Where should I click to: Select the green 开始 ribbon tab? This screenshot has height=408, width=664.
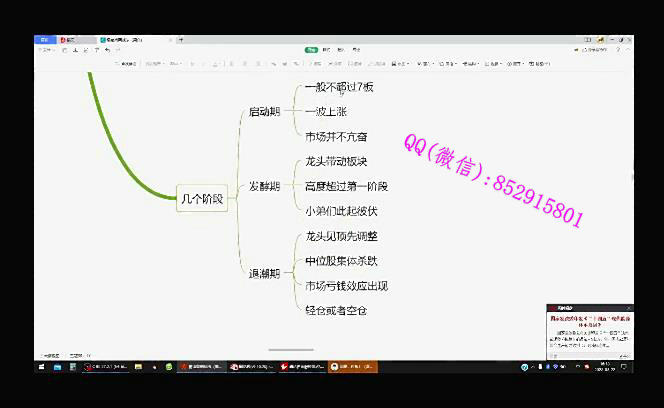tap(312, 49)
